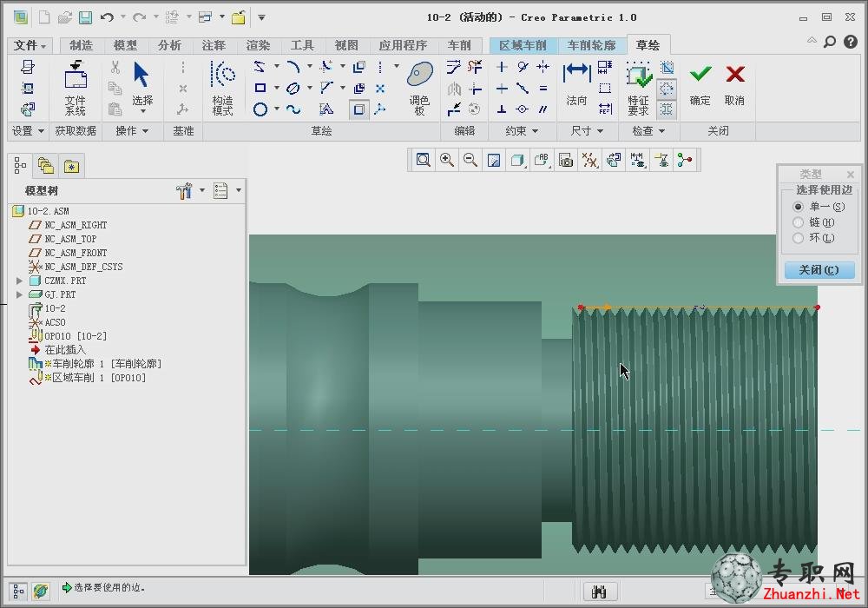Viewport: 868px width, 608px height.
Task: Click the Repaint view icon
Action: coord(494,161)
